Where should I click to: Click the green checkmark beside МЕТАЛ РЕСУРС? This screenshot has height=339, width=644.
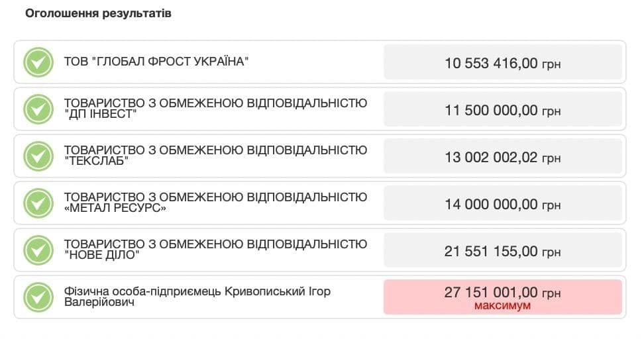(x=38, y=203)
